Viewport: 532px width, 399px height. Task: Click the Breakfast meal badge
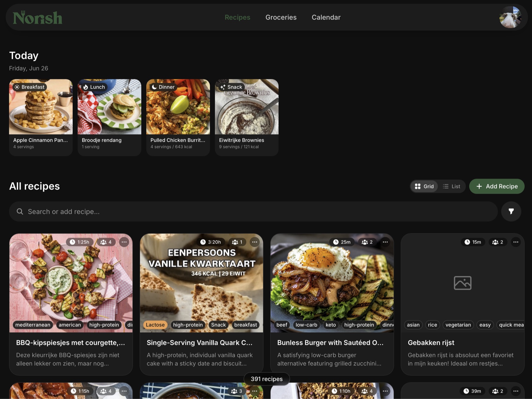click(30, 87)
